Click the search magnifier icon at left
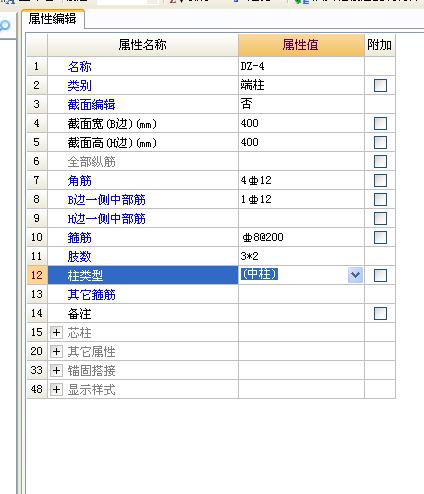This screenshot has width=424, height=494. pos(5,26)
